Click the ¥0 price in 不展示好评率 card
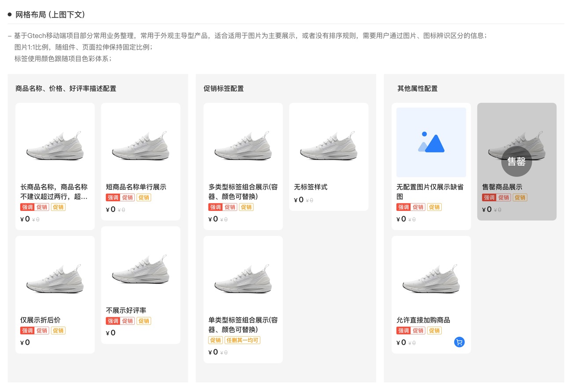This screenshot has height=392, width=572. pyautogui.click(x=111, y=333)
